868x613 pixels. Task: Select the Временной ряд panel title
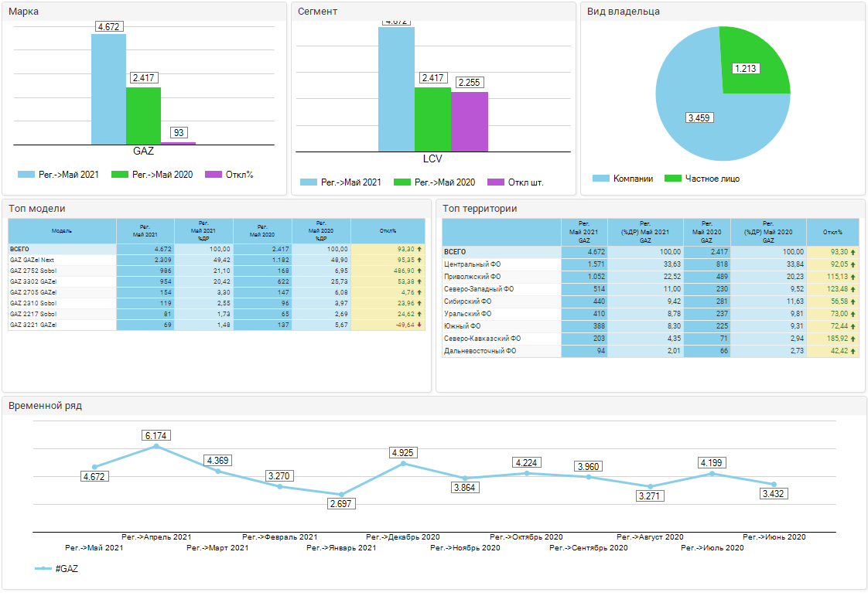coord(45,406)
